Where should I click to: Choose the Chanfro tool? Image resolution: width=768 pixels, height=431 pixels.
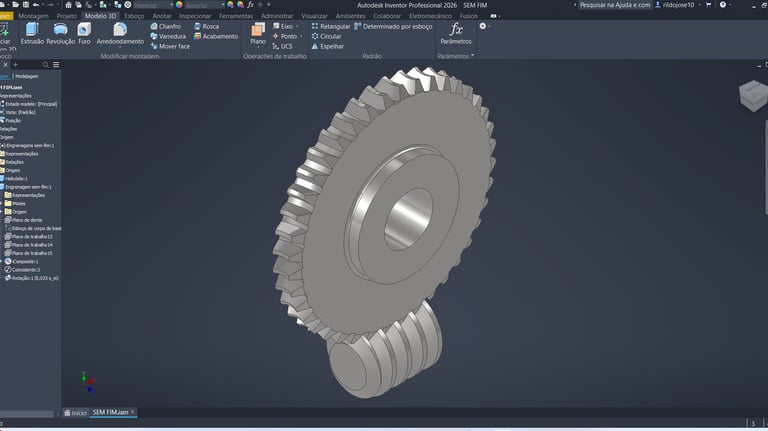click(165, 26)
